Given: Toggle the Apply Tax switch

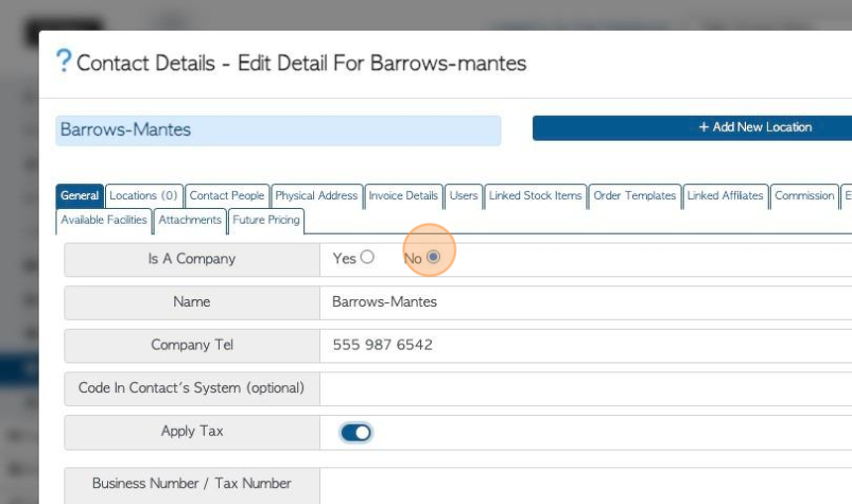Looking at the screenshot, I should 356,433.
